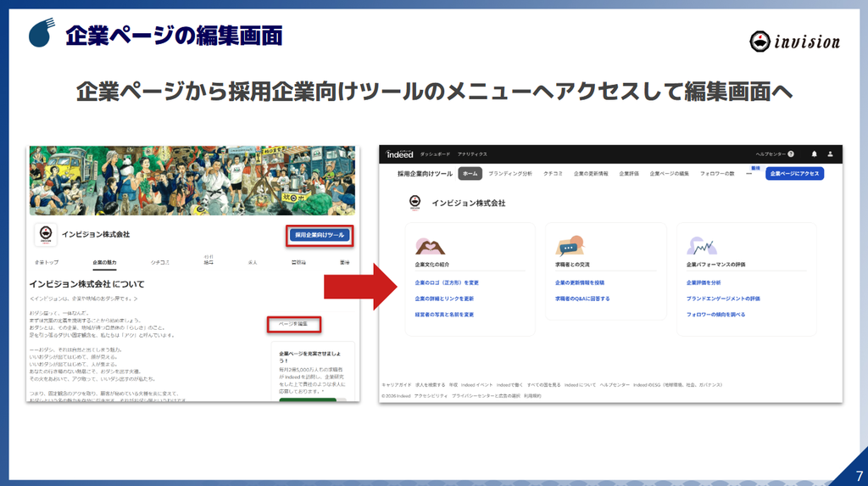868x486 pixels.
Task: Click the 企業評価を分析 link
Action: pyautogui.click(x=704, y=282)
